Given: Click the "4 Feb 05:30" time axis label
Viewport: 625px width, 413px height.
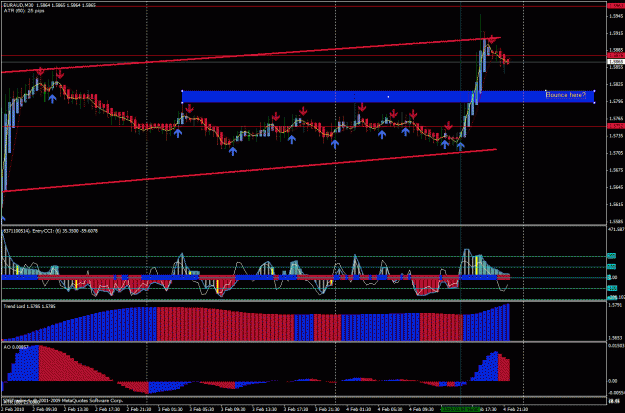Looking at the screenshot, I should [x=391, y=409].
